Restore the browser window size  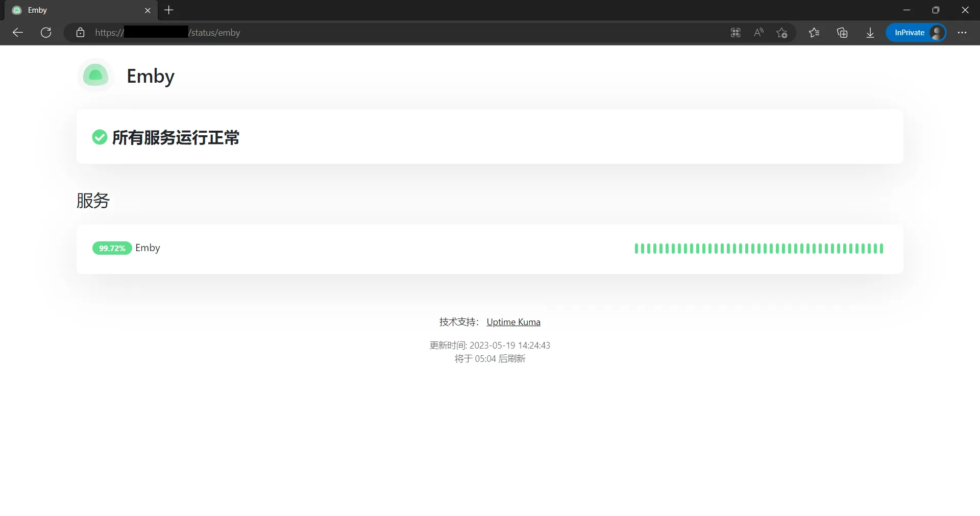(936, 10)
